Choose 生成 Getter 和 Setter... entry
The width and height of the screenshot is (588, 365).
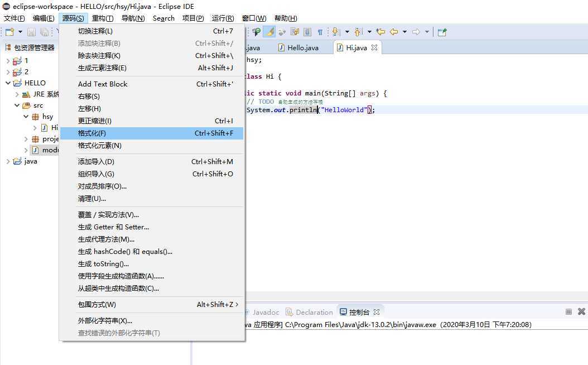tap(152, 227)
